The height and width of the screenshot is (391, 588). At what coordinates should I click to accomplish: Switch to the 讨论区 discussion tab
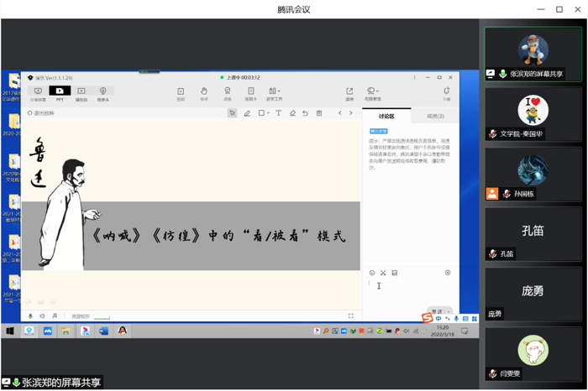[386, 116]
